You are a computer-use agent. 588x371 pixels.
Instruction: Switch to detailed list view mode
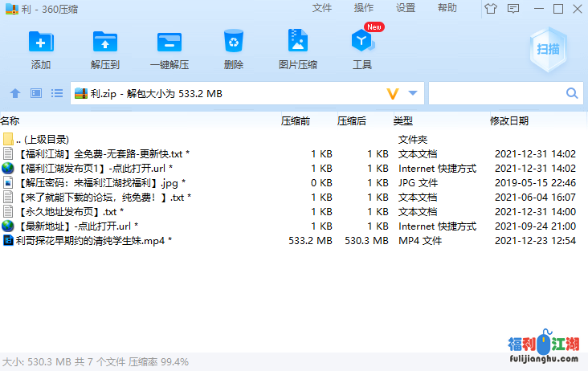pyautogui.click(x=57, y=94)
